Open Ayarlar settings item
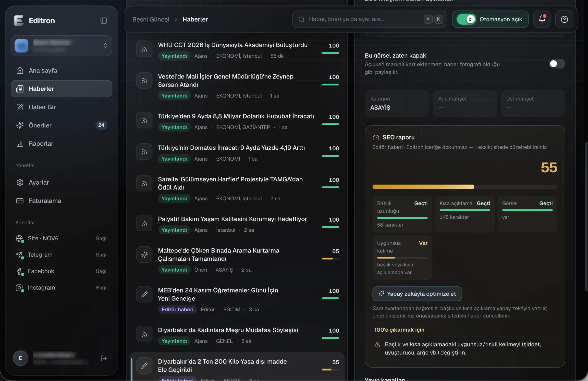The width and height of the screenshot is (588, 381). (61, 182)
